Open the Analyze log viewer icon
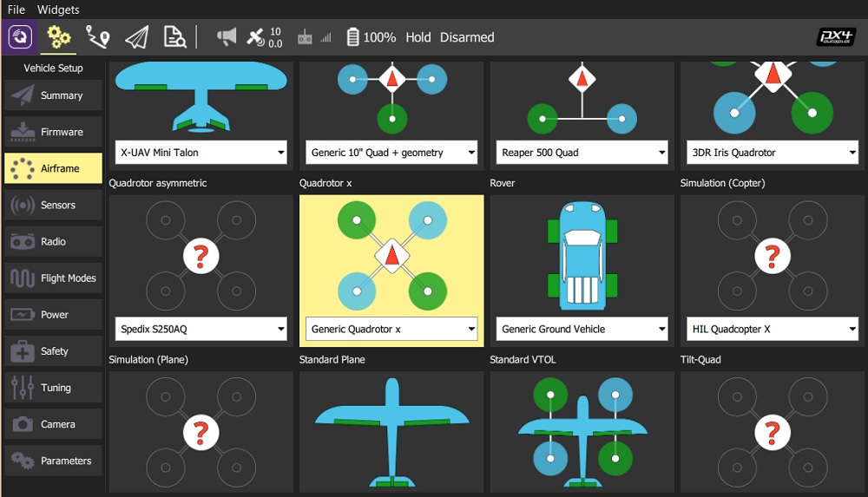The image size is (868, 497). [x=174, y=37]
